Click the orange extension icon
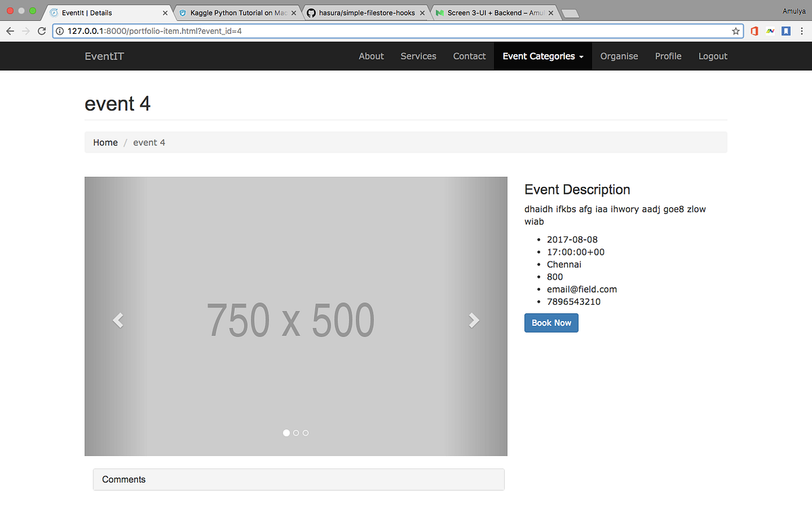Image resolution: width=812 pixels, height=508 pixels. (x=754, y=30)
